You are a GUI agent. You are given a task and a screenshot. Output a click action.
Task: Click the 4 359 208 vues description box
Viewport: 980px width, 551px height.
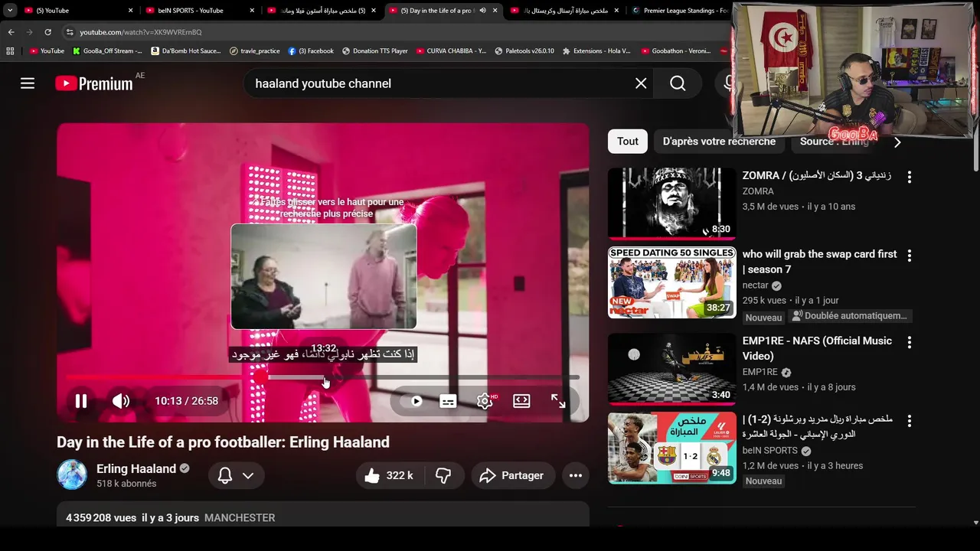coord(322,514)
